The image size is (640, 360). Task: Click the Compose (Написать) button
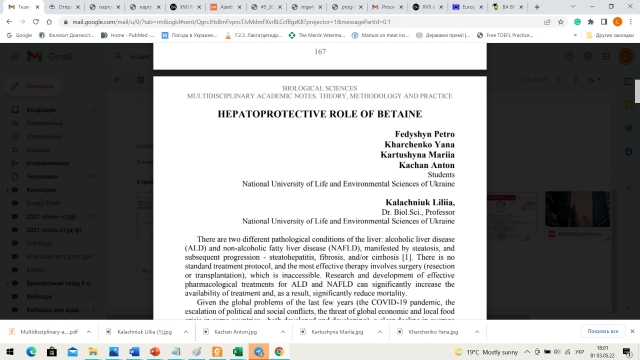[x=34, y=86]
